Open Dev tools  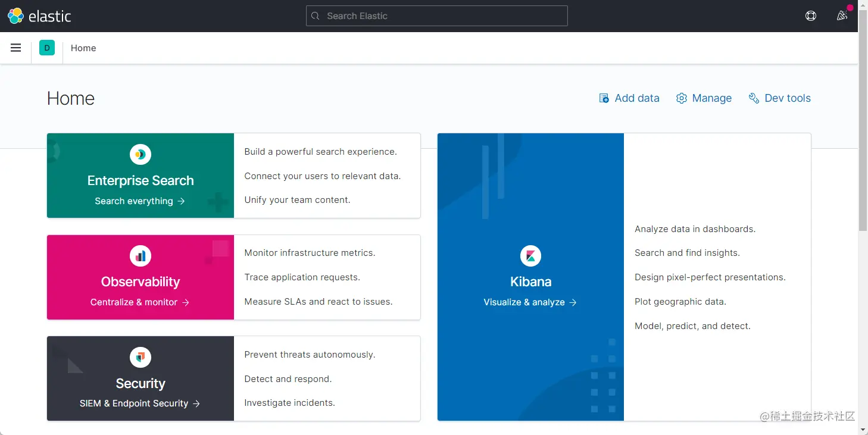779,98
